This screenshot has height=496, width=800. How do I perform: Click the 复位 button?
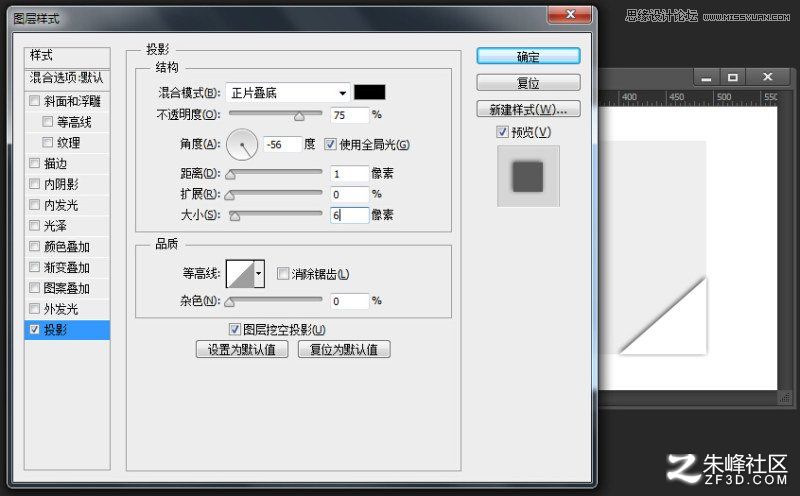click(x=528, y=83)
